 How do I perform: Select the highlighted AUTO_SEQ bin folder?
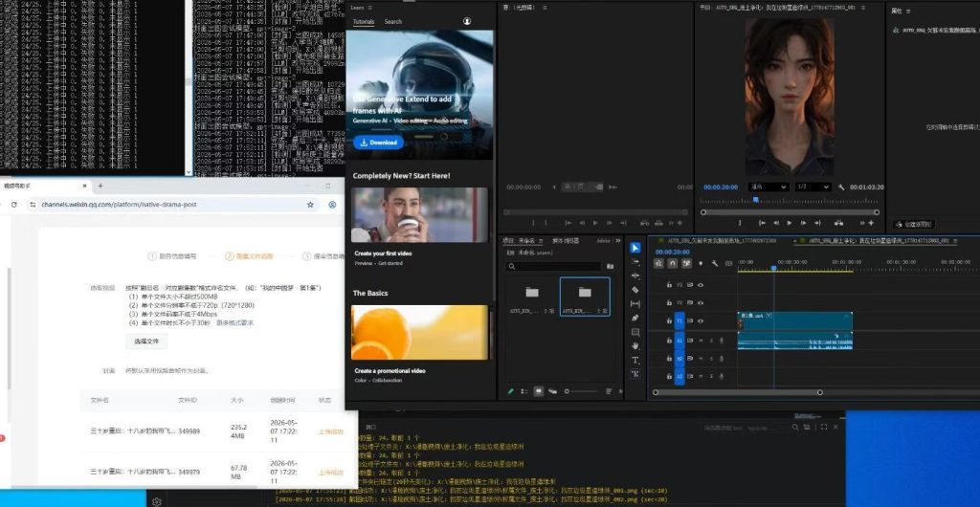(585, 297)
